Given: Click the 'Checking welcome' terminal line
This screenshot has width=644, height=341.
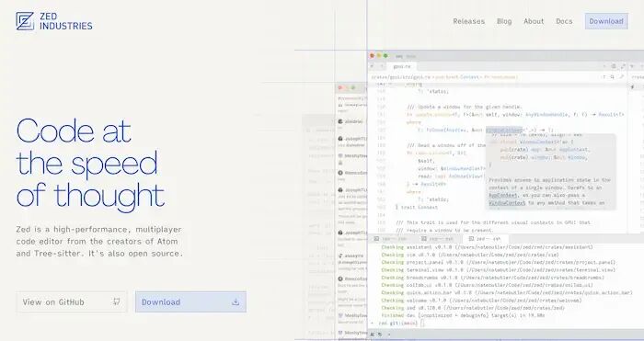Looking at the screenshot, I should (481, 301).
